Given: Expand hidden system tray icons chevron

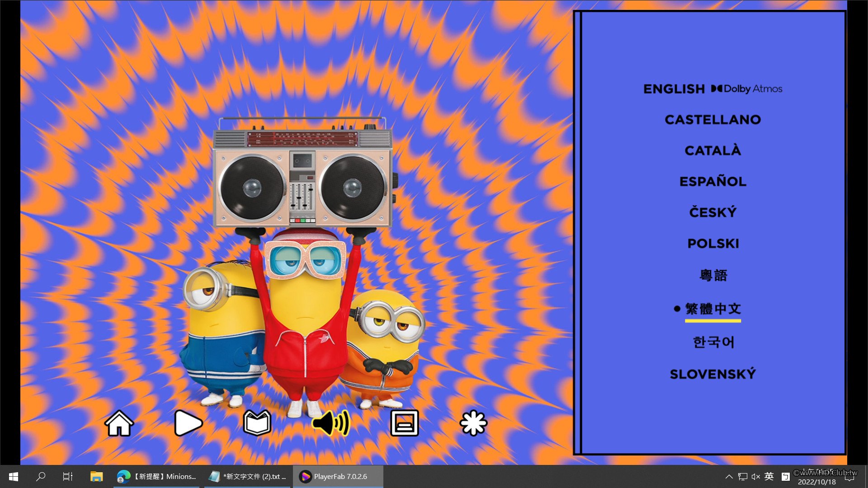Looking at the screenshot, I should coord(729,476).
